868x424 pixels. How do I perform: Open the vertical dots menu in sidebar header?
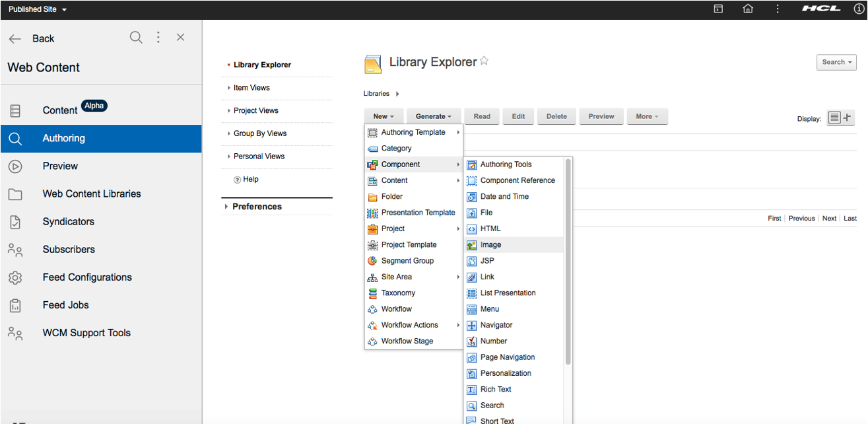coord(158,38)
